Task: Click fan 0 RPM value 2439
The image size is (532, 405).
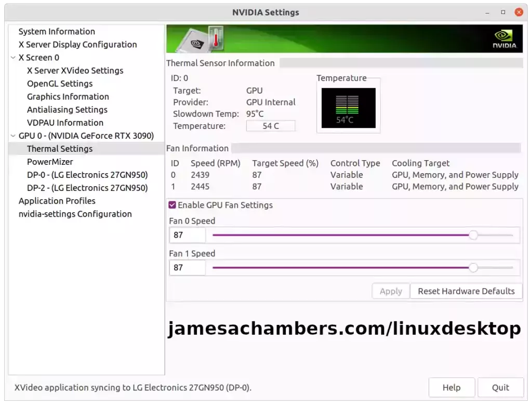Action: pyautogui.click(x=200, y=175)
